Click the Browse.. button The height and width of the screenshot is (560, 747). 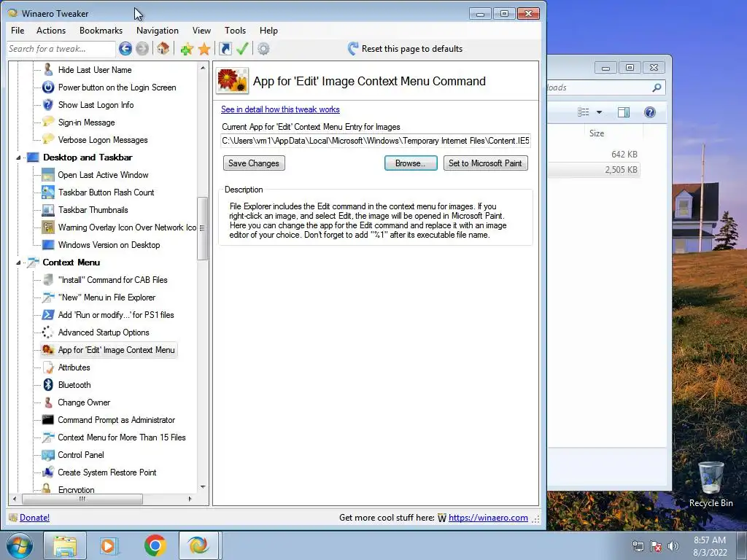coord(411,163)
